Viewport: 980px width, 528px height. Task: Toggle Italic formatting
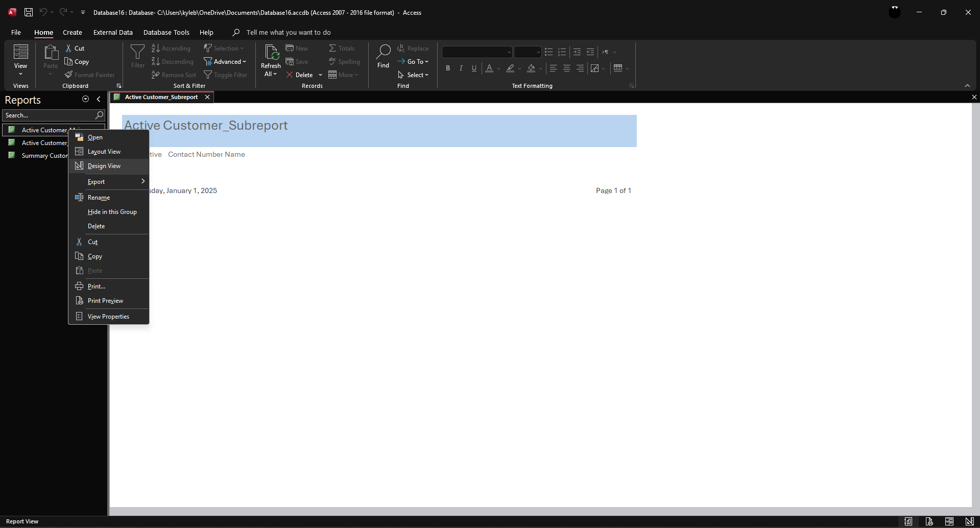[461, 68]
